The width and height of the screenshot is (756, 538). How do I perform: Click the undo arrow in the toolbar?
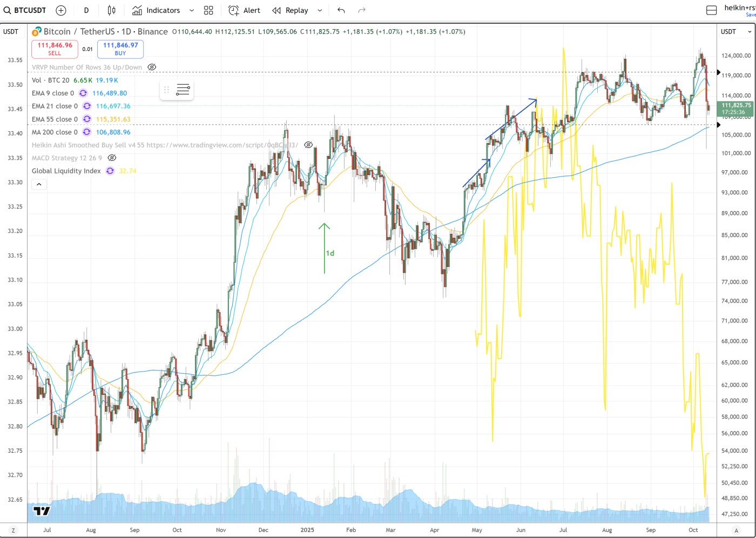(x=341, y=10)
